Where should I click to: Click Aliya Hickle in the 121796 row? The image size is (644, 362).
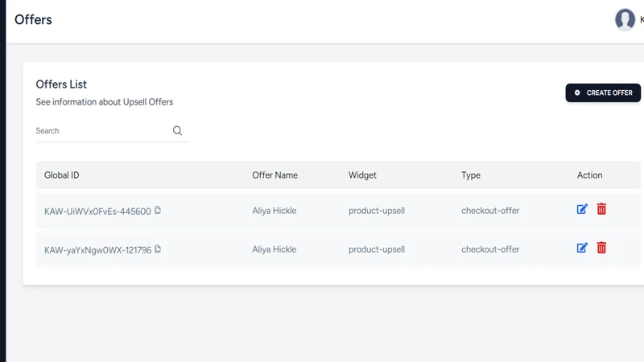point(274,249)
